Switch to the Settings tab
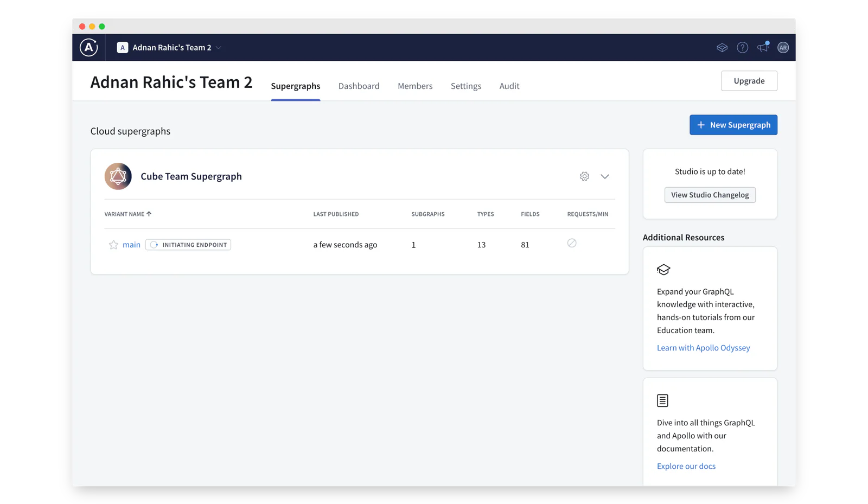Image resolution: width=868 pixels, height=504 pixels. [x=466, y=86]
